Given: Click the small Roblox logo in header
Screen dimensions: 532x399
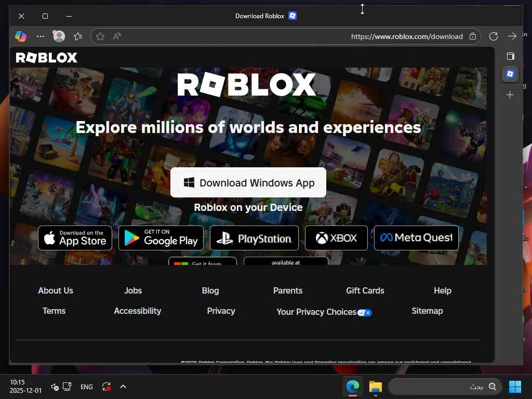Looking at the screenshot, I should pos(46,58).
